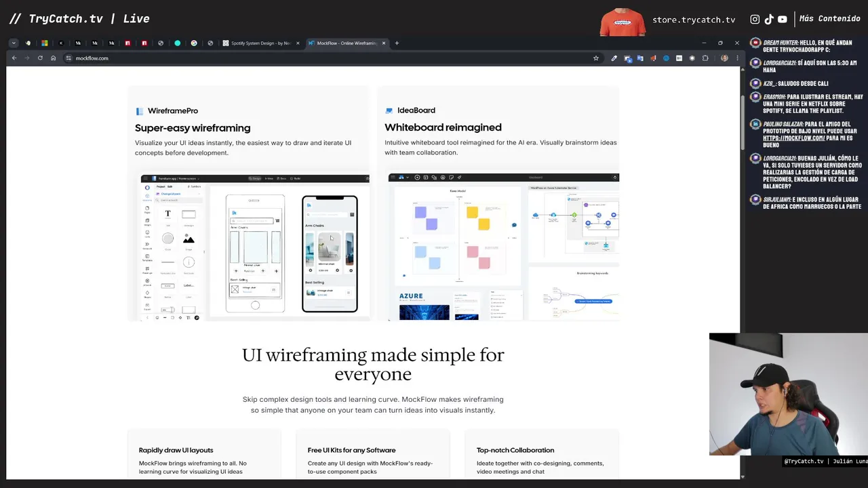
Task: Open the WireframePro editor preview image
Action: pyautogui.click(x=255, y=247)
